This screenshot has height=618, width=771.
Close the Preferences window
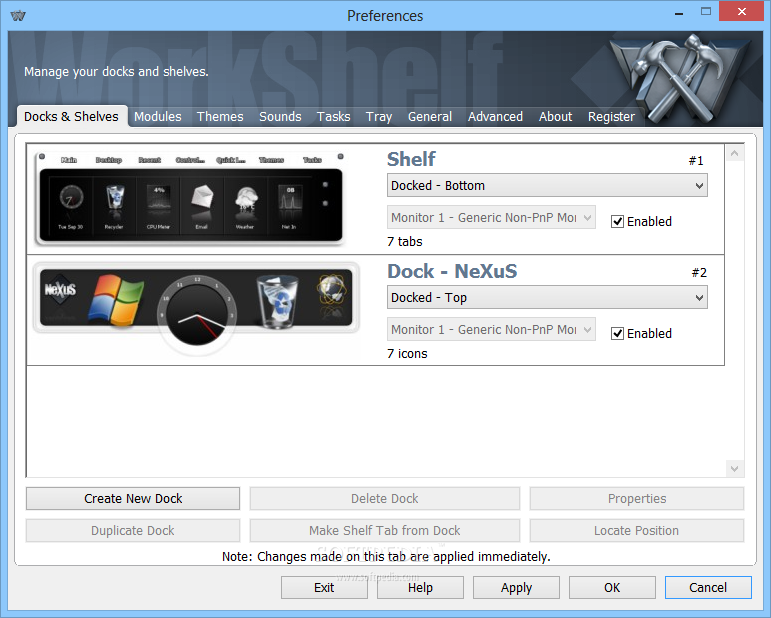tap(741, 11)
